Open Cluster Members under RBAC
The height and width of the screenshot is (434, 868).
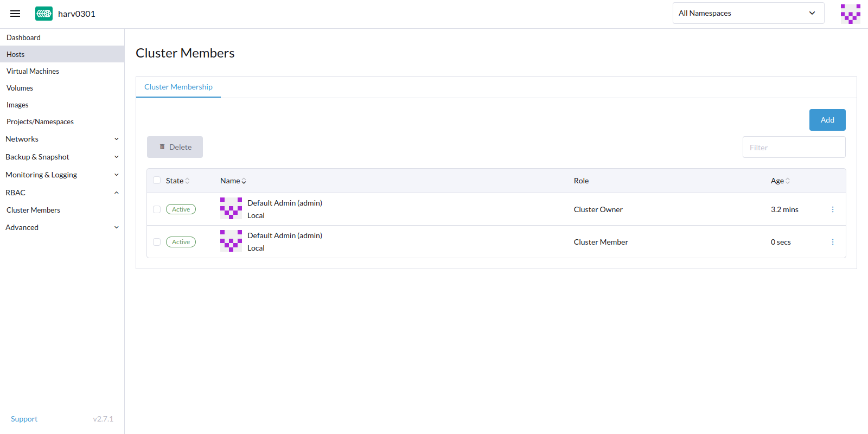[62, 210]
